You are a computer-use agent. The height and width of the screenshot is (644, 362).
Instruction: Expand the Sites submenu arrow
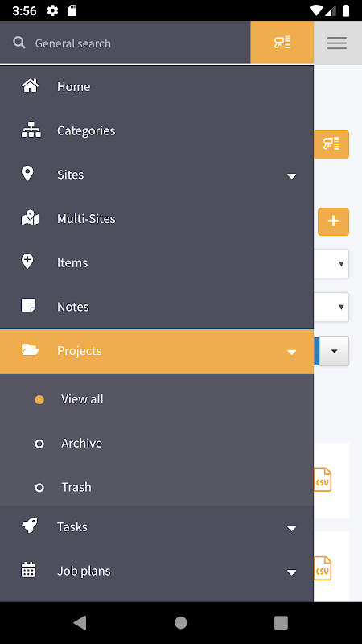coord(292,176)
